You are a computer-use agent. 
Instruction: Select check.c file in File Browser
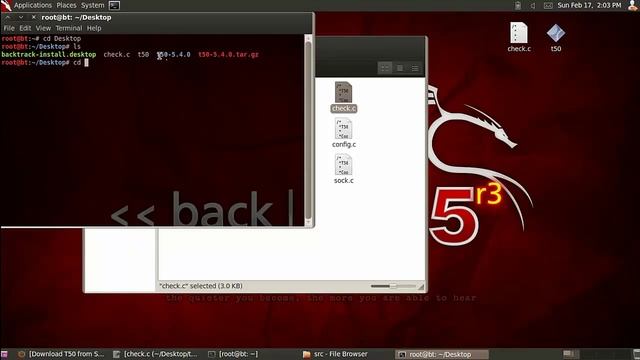click(x=344, y=97)
